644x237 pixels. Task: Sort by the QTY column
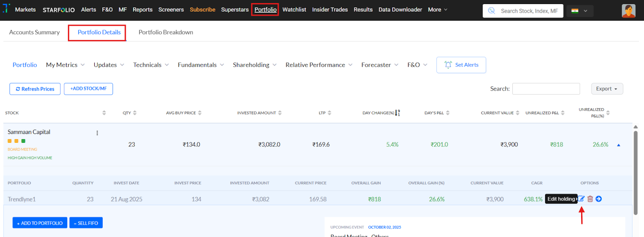pos(134,113)
